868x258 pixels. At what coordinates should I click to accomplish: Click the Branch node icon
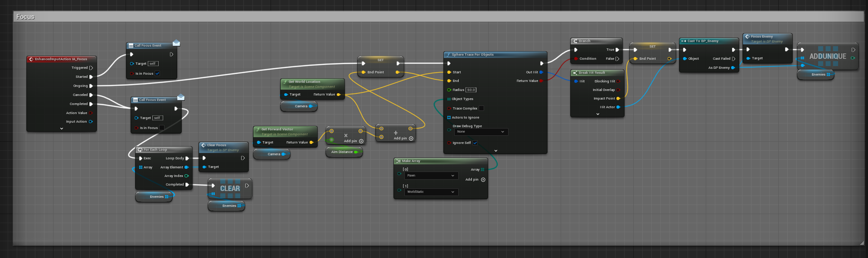tap(575, 41)
